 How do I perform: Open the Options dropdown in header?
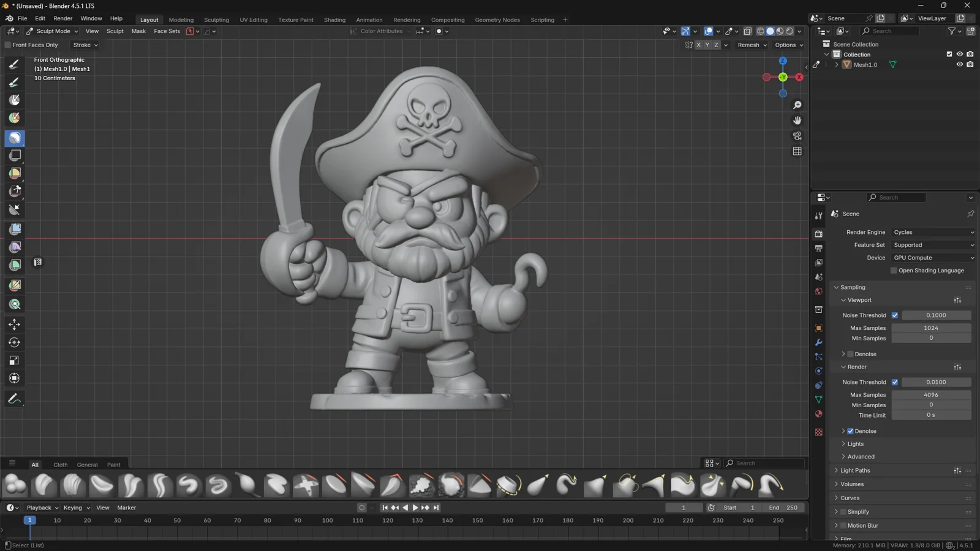coord(789,45)
